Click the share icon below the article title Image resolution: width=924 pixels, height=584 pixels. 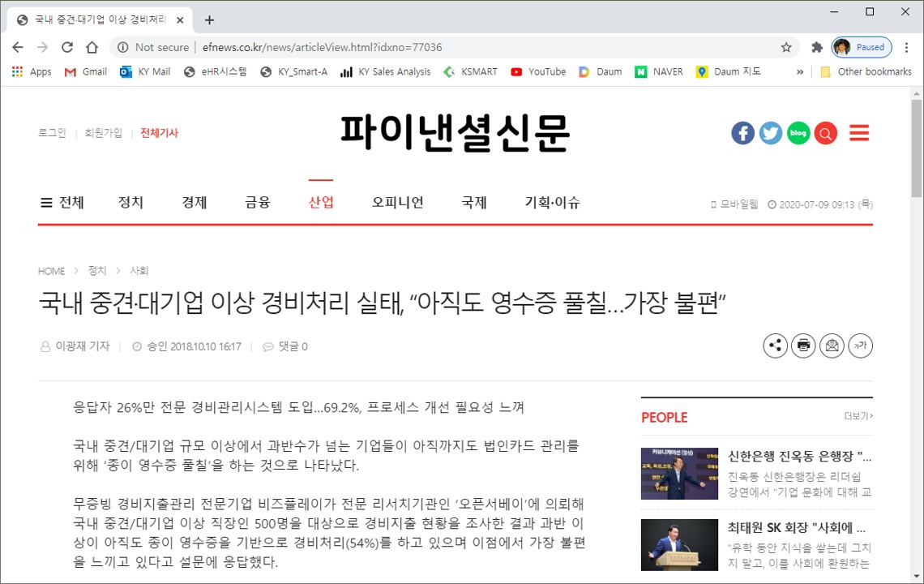pos(775,346)
